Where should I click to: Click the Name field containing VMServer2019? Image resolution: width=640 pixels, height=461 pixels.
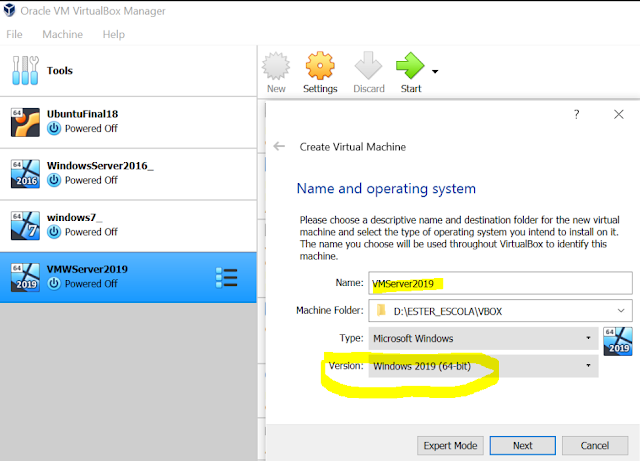[500, 283]
